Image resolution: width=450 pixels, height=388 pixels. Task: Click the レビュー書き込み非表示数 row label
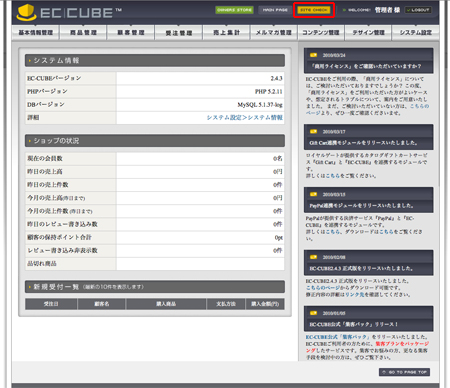click(62, 250)
